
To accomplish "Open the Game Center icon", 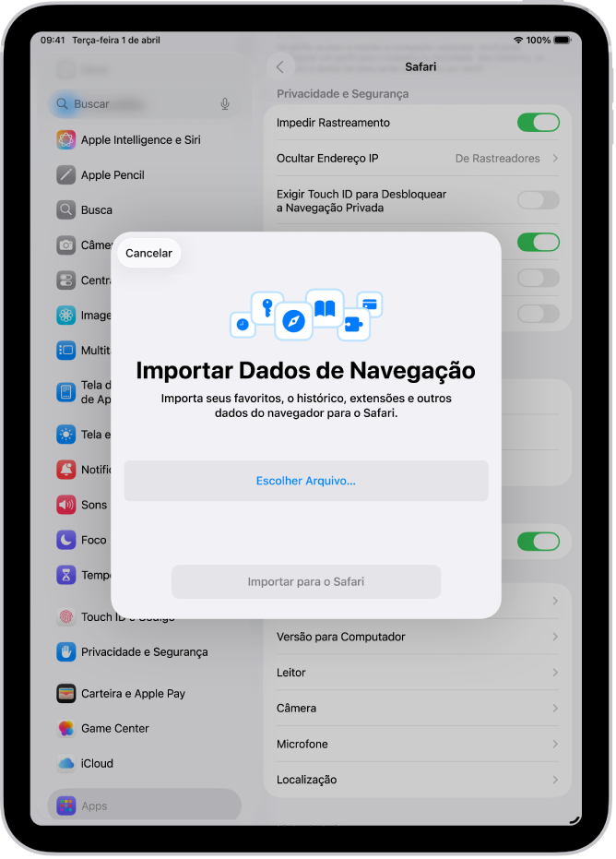I will click(x=65, y=729).
